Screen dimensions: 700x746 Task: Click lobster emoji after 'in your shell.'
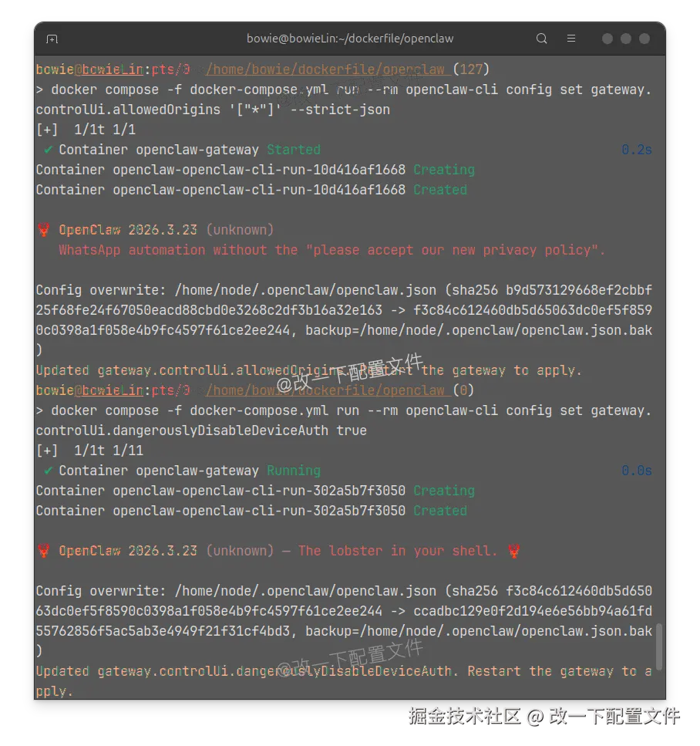click(513, 551)
